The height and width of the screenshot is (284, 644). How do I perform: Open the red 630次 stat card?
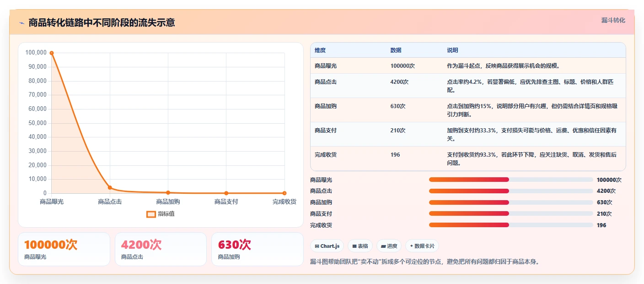(258, 249)
